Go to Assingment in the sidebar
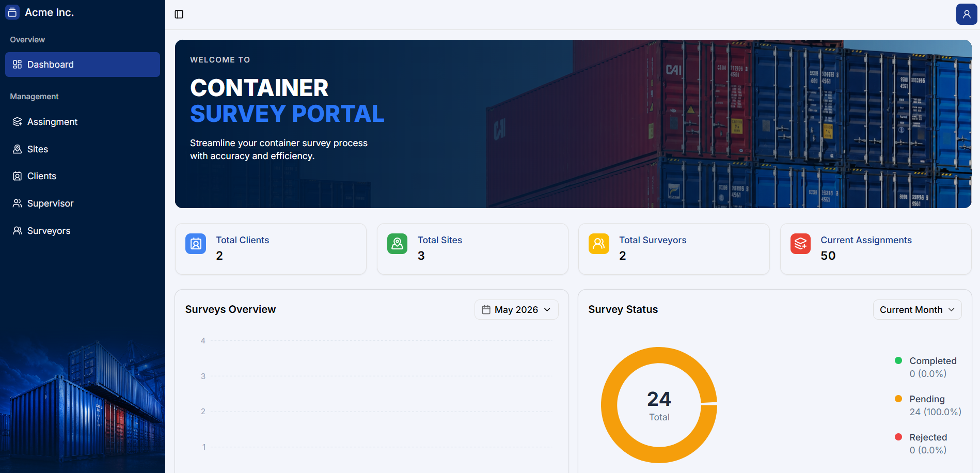The width and height of the screenshot is (980, 473). coord(83,122)
